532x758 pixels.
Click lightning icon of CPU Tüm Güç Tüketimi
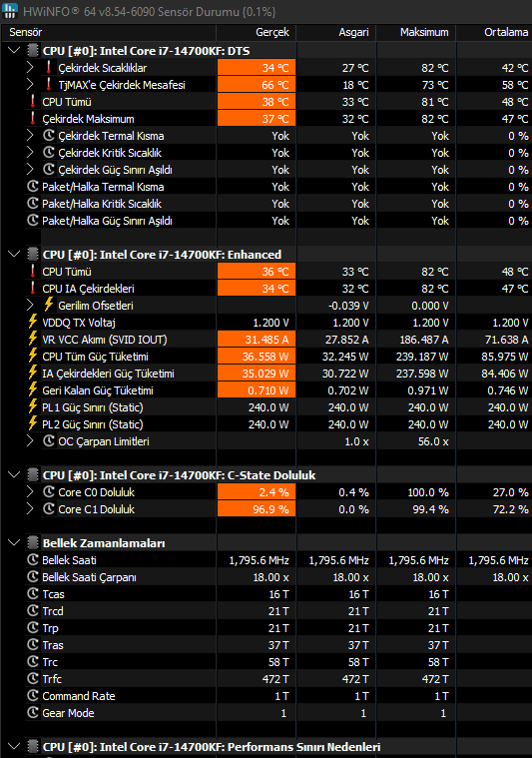(x=32, y=356)
